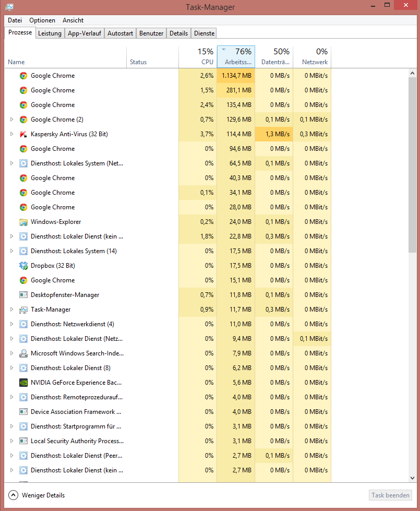Click the Task-Manager title bar app icon
420x511 pixels.
9,7
